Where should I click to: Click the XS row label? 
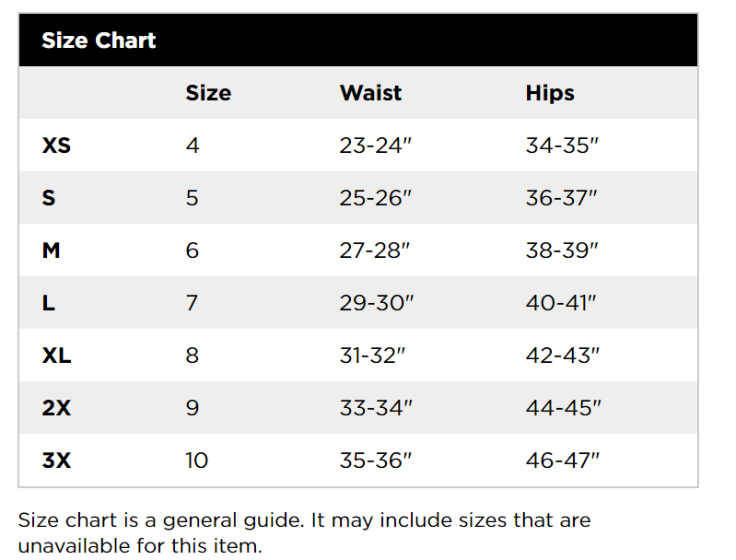coord(56,146)
